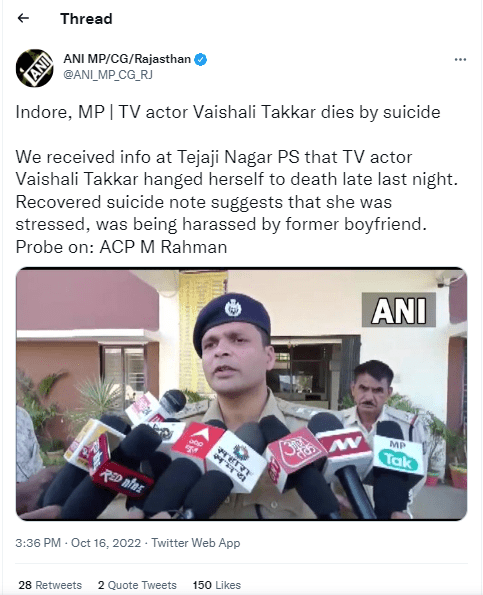
Task: Go back using the left arrow icon
Action: tap(23, 18)
